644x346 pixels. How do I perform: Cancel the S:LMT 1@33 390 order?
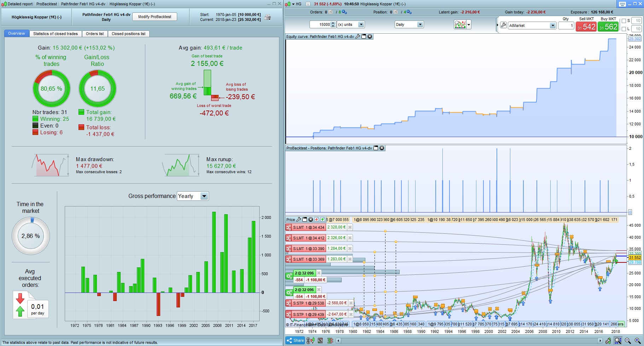point(350,249)
